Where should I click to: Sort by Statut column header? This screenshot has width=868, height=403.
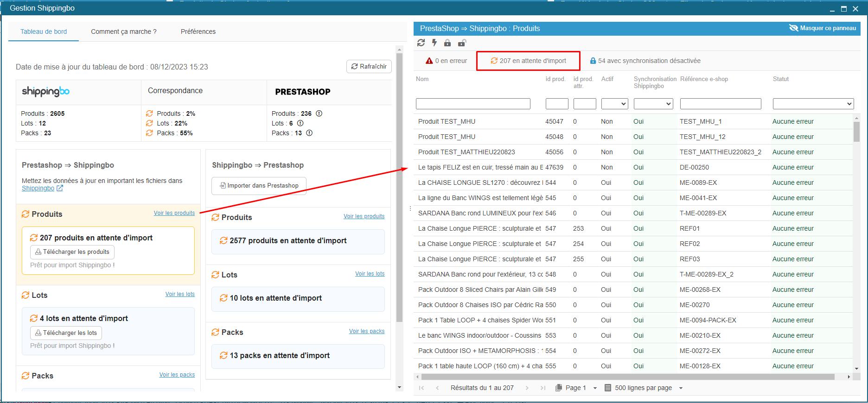click(781, 79)
